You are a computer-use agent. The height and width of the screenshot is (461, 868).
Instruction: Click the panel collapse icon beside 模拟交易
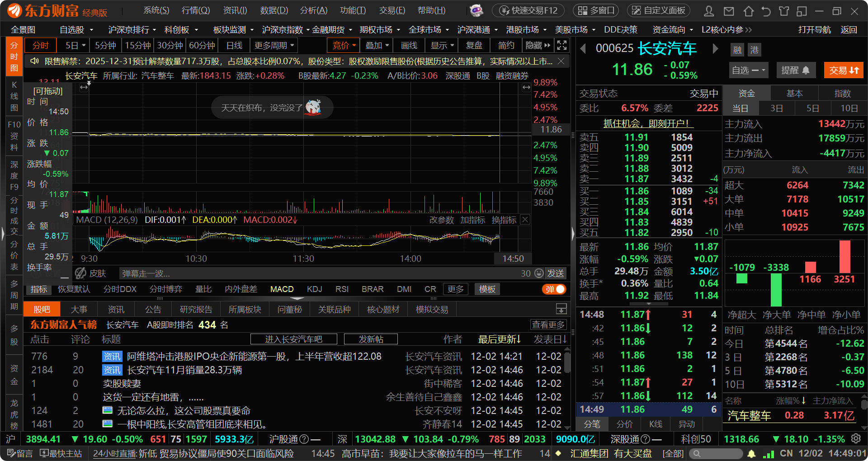pyautogui.click(x=561, y=309)
